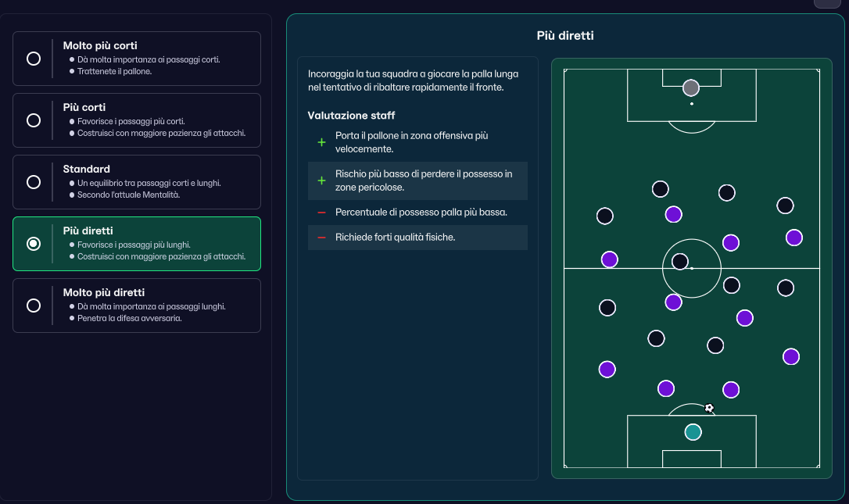Click the Valutazione staff section heading
849x504 pixels.
(x=351, y=116)
